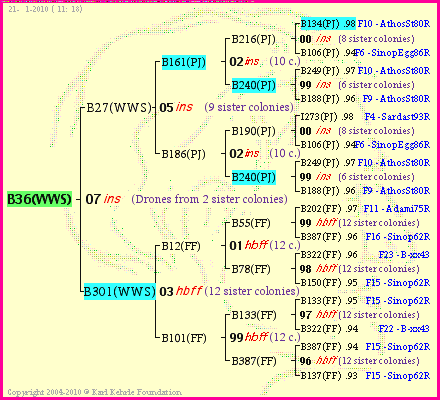This screenshot has height=400, width=440.
Task: Select the B216(PJ) node
Action: pos(254,39)
